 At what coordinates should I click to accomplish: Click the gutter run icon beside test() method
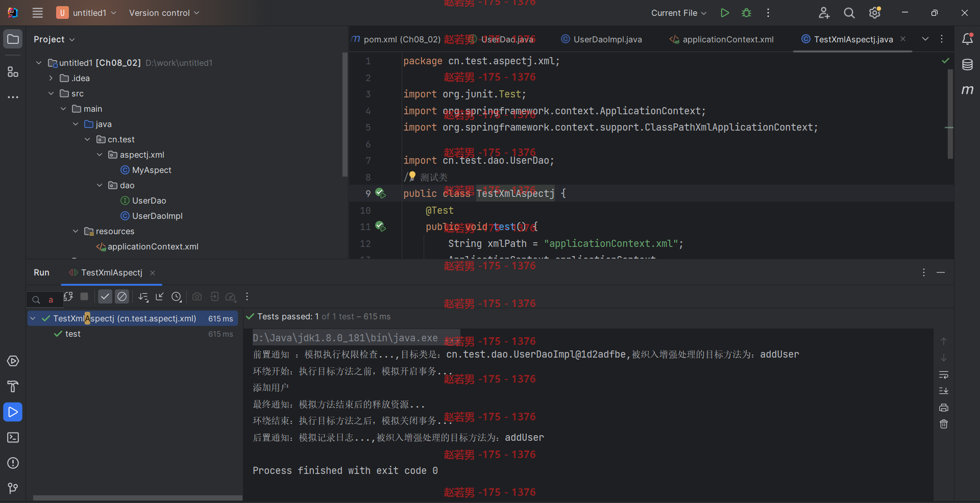point(380,227)
